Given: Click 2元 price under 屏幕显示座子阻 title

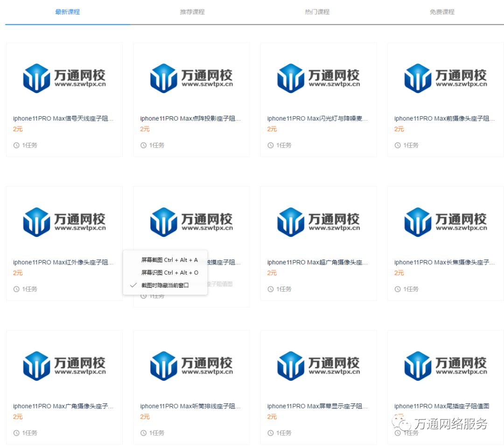Looking at the screenshot, I should pyautogui.click(x=272, y=417).
